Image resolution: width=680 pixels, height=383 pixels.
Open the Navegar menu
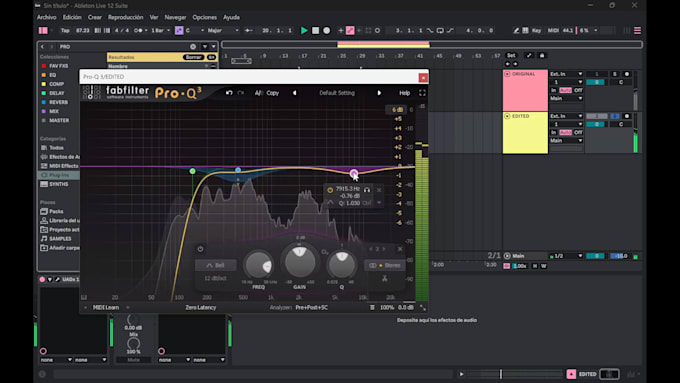(175, 17)
